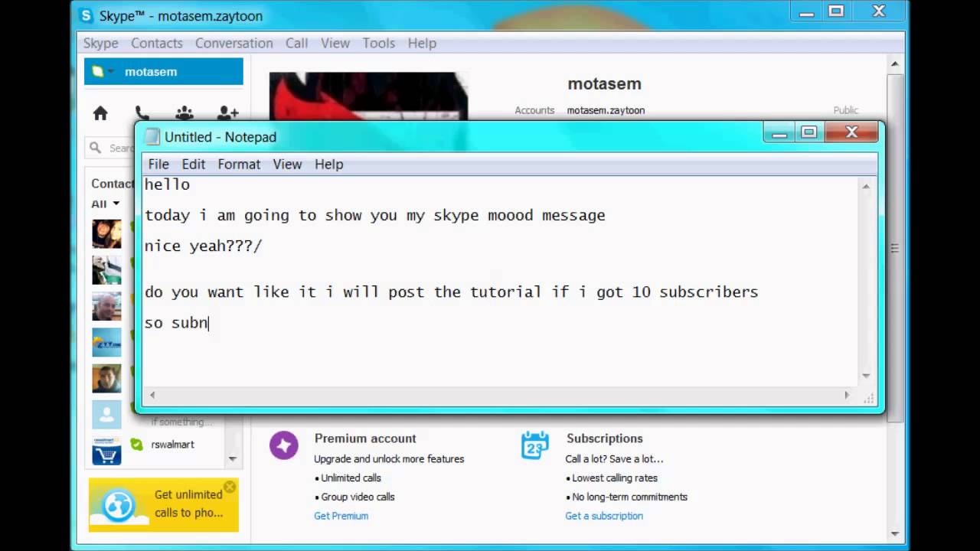
Task: Click the Get unlimited calls ad banner
Action: point(163,504)
